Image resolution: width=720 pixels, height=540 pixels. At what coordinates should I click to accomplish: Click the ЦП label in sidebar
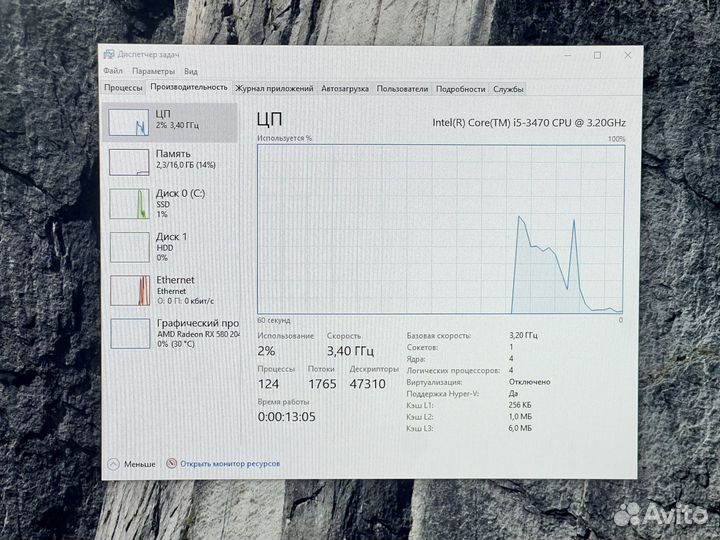tap(163, 114)
